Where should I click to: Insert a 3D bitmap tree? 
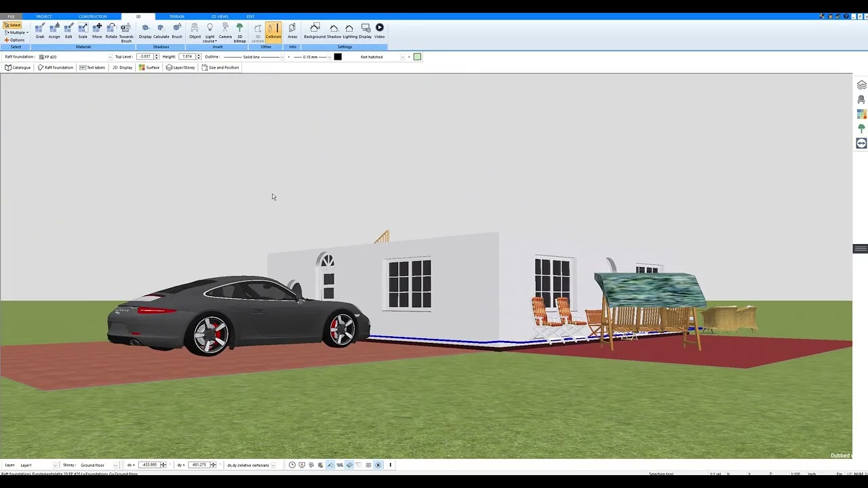coord(240,33)
